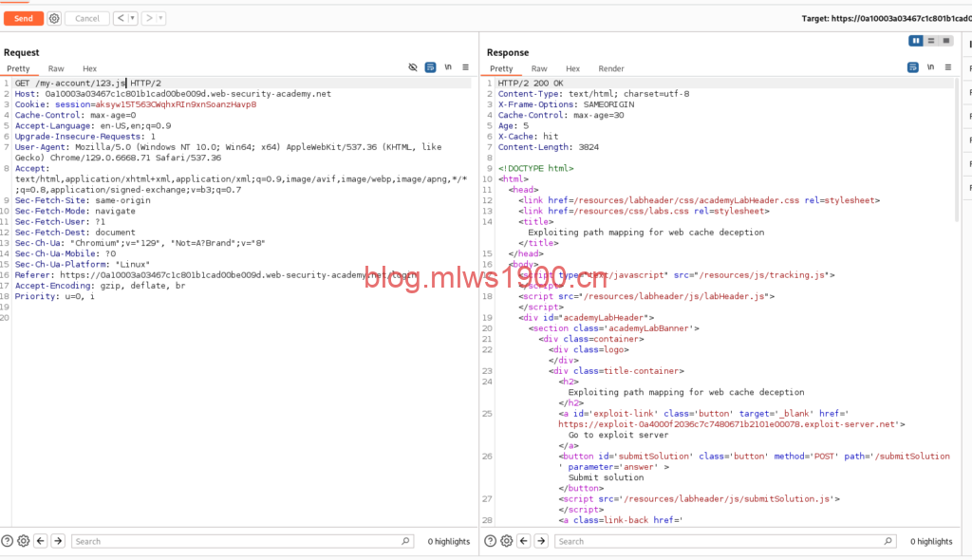
Task: Toggle \n newline display in Response
Action: [930, 67]
